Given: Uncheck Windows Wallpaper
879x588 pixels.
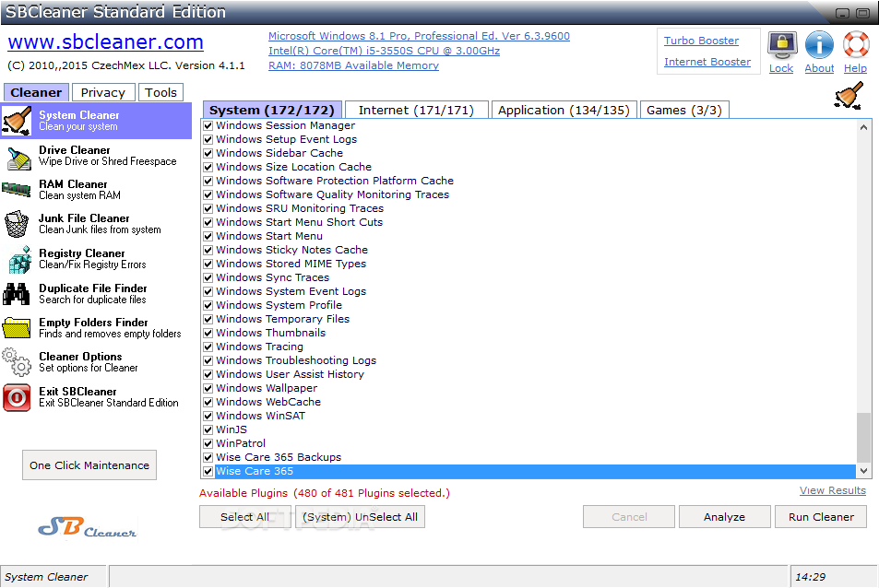Looking at the screenshot, I should point(208,388).
